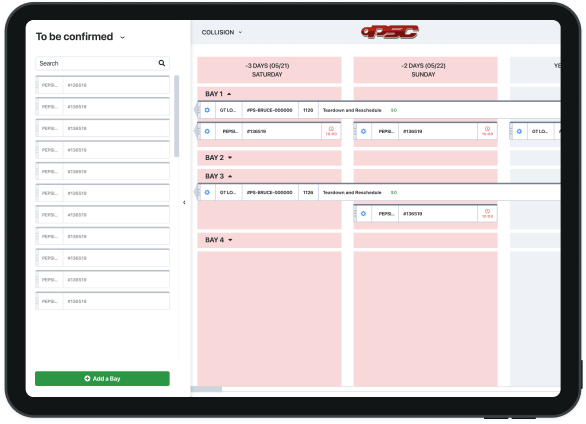Open gear settings on BAY 1 Sunday PEPSI job

pos(363,131)
